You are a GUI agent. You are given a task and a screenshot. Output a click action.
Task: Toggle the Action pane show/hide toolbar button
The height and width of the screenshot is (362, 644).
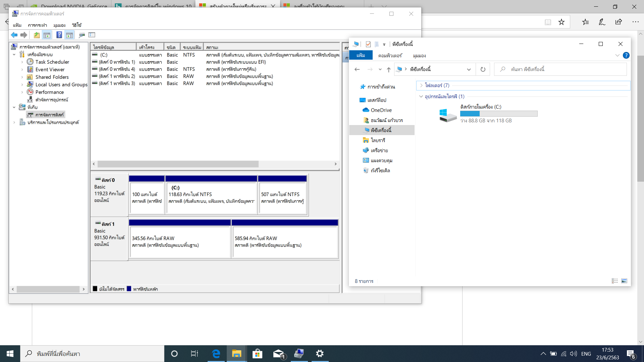pyautogui.click(x=69, y=35)
